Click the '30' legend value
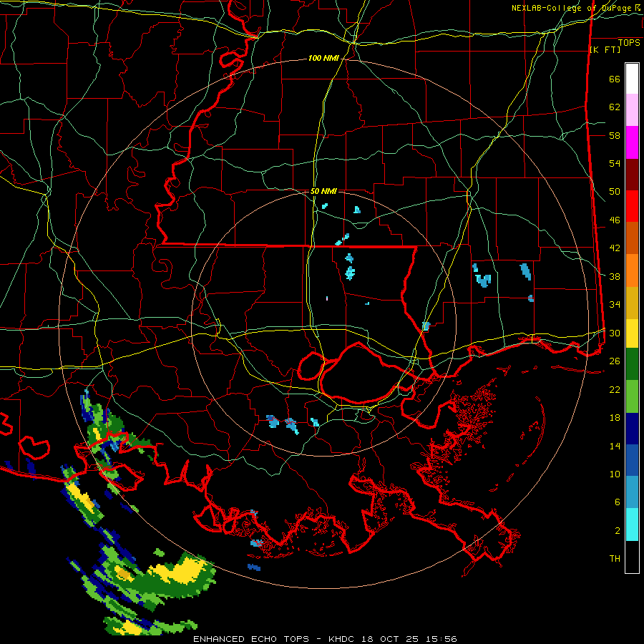Screen dimensions: 644x644 pos(615,333)
